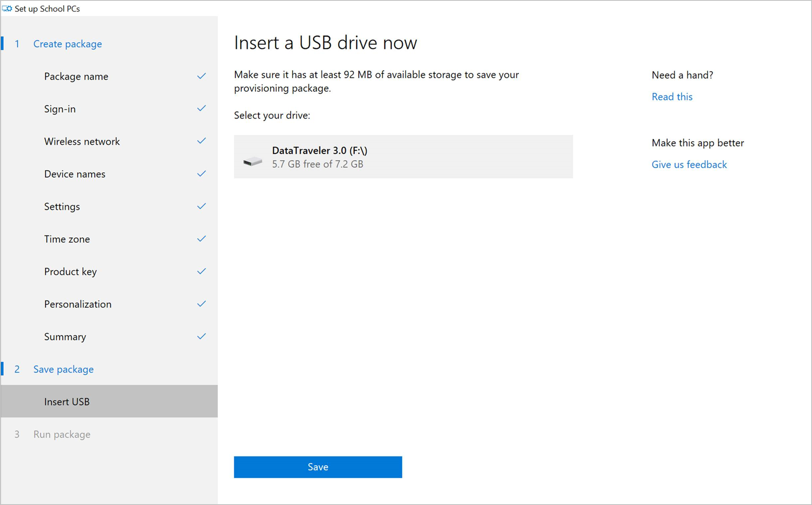Go to Save package step
This screenshot has height=505, width=812.
pos(63,369)
